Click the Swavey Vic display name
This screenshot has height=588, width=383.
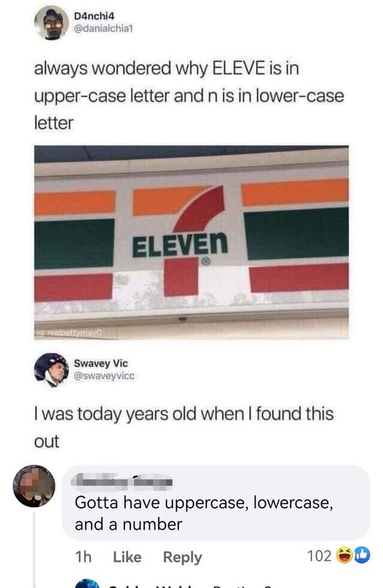[x=100, y=364]
